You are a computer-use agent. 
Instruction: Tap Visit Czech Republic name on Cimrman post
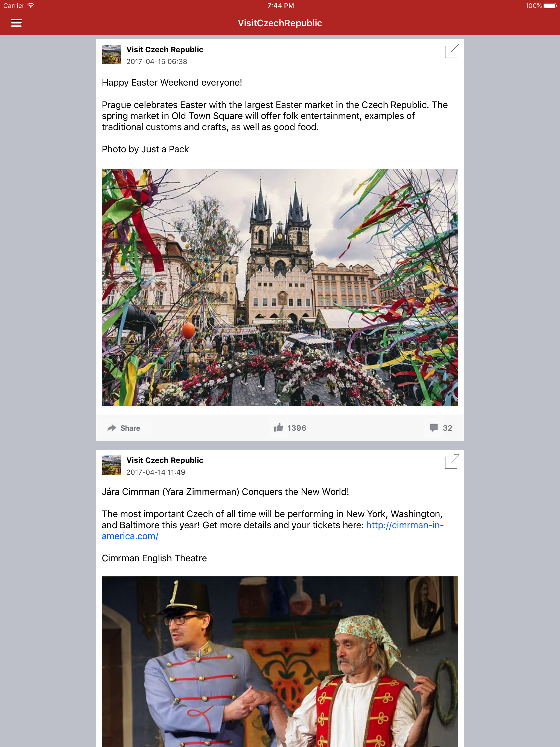pyautogui.click(x=165, y=460)
